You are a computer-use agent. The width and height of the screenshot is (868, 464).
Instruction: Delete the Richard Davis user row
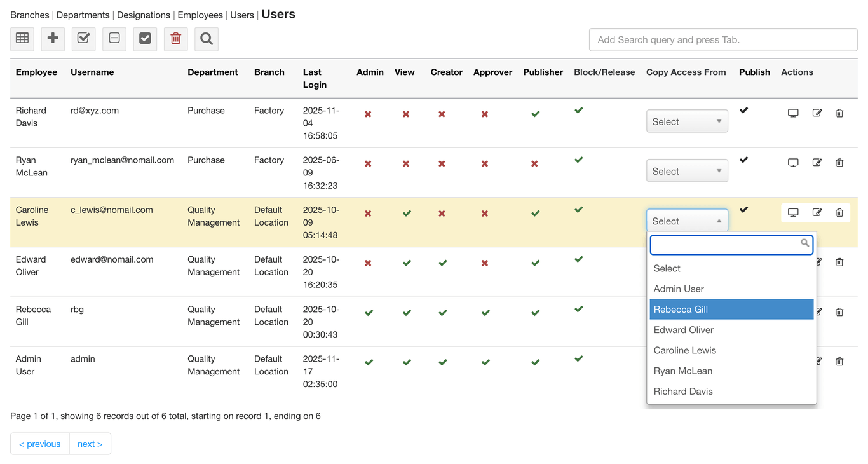point(839,113)
